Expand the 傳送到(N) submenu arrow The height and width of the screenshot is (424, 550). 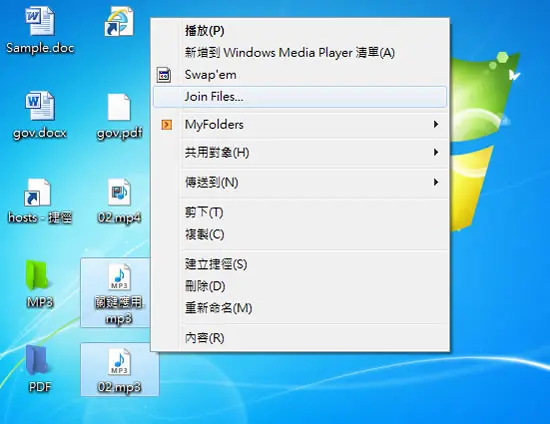[x=436, y=182]
